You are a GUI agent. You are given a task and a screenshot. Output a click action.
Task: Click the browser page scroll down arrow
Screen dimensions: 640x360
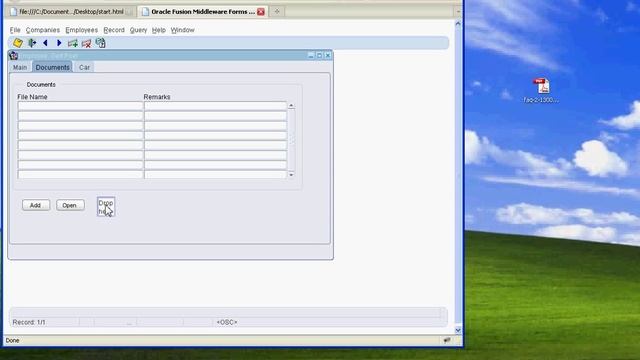click(x=458, y=330)
